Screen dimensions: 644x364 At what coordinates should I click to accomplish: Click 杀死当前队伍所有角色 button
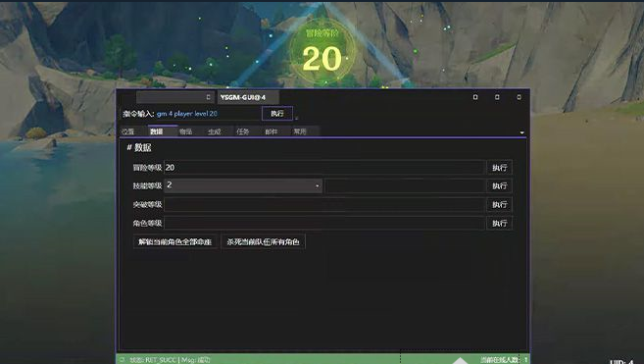(x=264, y=241)
